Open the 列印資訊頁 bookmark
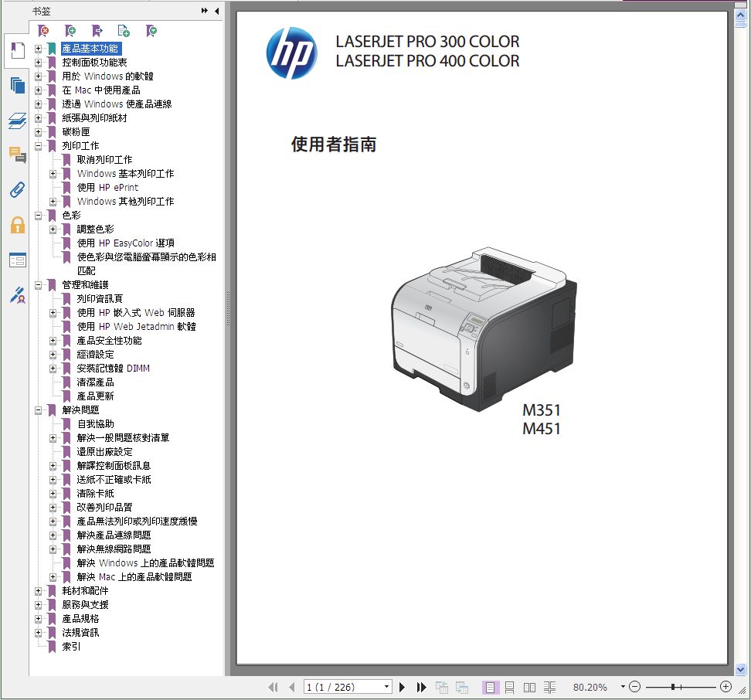This screenshot has width=751, height=700. [100, 299]
